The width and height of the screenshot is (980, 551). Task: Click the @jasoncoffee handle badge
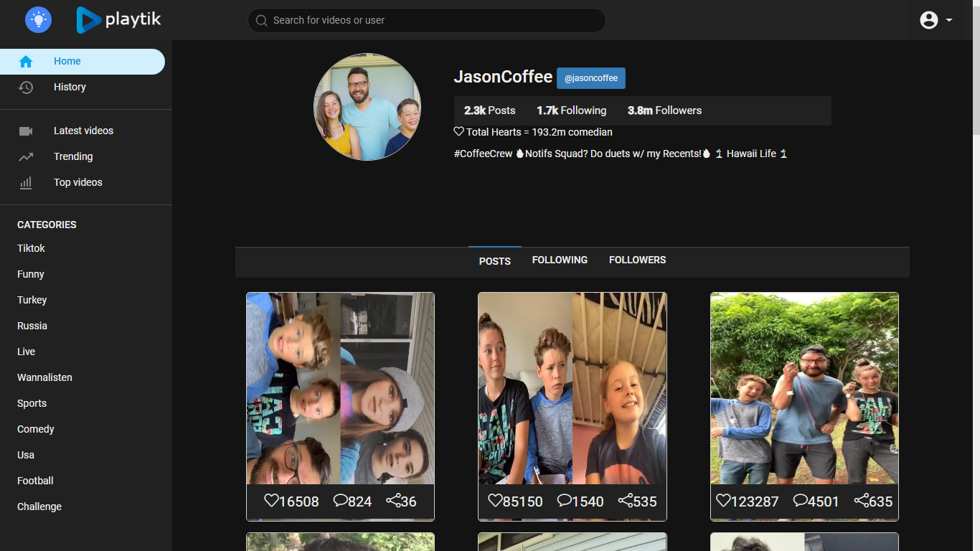pos(590,78)
